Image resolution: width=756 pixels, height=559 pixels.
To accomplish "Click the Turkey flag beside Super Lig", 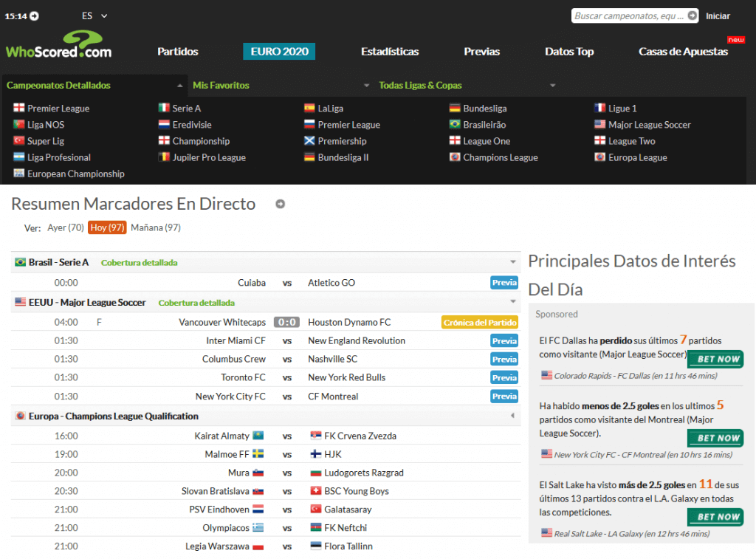I will pyautogui.click(x=18, y=140).
